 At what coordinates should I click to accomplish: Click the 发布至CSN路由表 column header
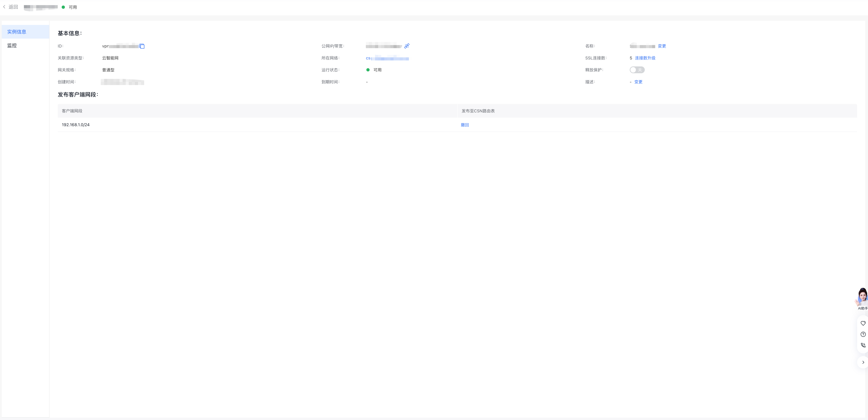pyautogui.click(x=478, y=111)
